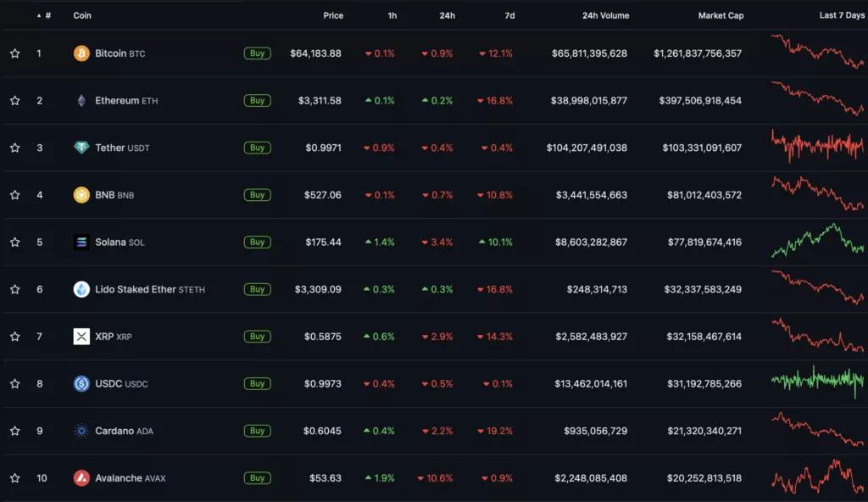Open the Bitcoin BTC coin page
Viewport: 868px width, 502px height.
pos(120,53)
